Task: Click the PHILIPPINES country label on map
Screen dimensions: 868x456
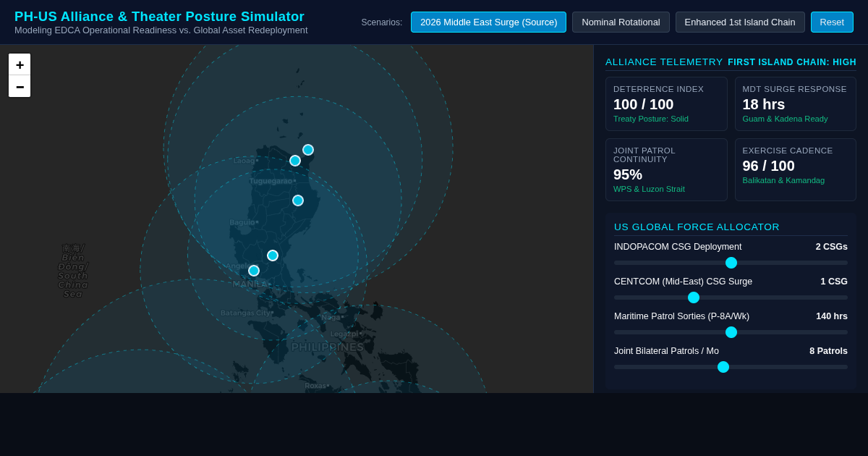Action: point(328,347)
